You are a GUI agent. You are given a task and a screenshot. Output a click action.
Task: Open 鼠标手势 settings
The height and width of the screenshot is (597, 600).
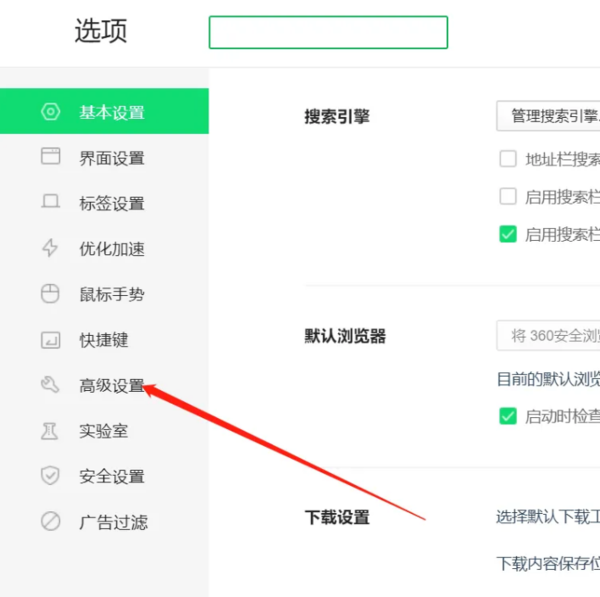[104, 294]
